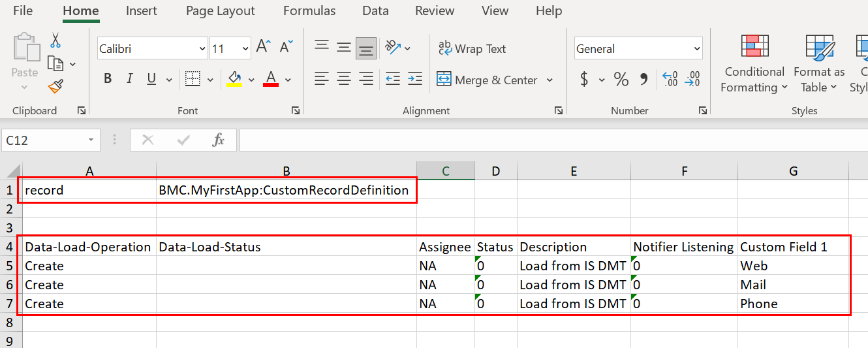Click the Copy icon in Clipboard
The width and height of the screenshot is (868, 348).
[x=56, y=63]
